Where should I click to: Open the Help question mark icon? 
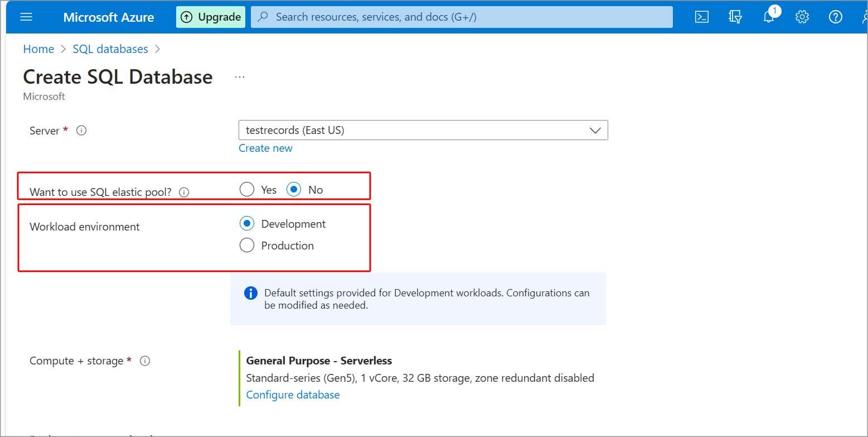835,17
